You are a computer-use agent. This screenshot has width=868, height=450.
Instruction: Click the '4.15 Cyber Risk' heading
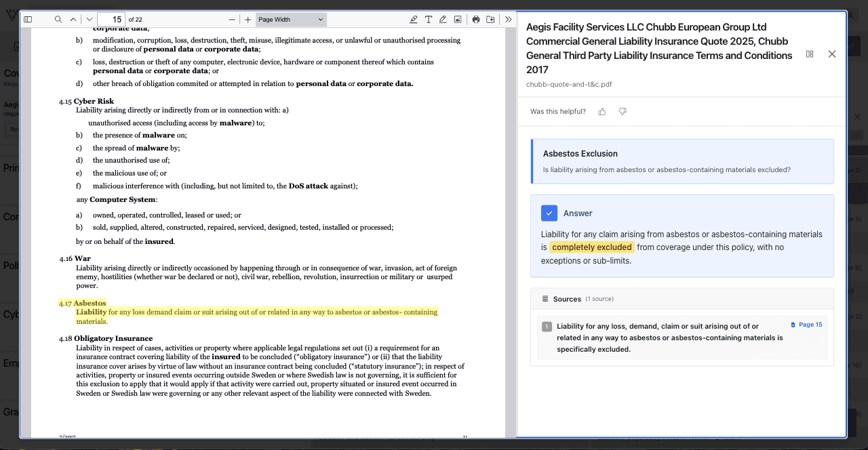click(x=86, y=101)
